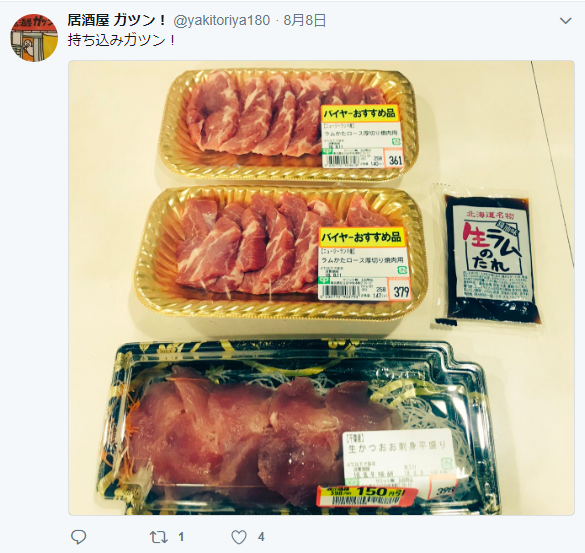The image size is (585, 553).
Task: Click the 361 price label in photo
Action: [x=395, y=160]
